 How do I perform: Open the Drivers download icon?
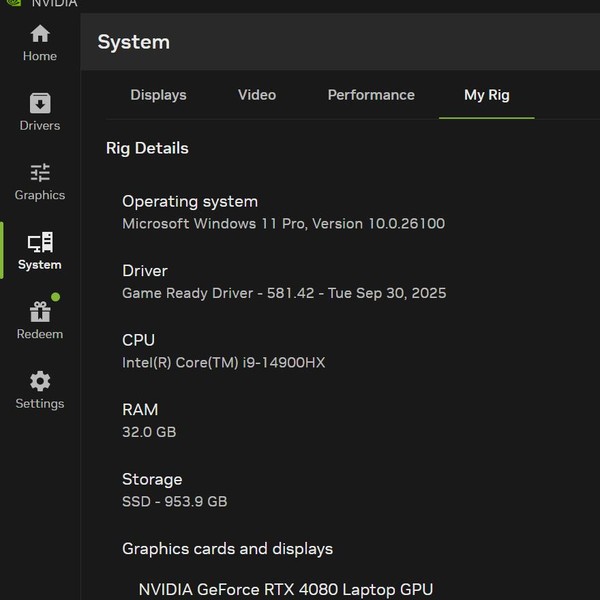(40, 103)
